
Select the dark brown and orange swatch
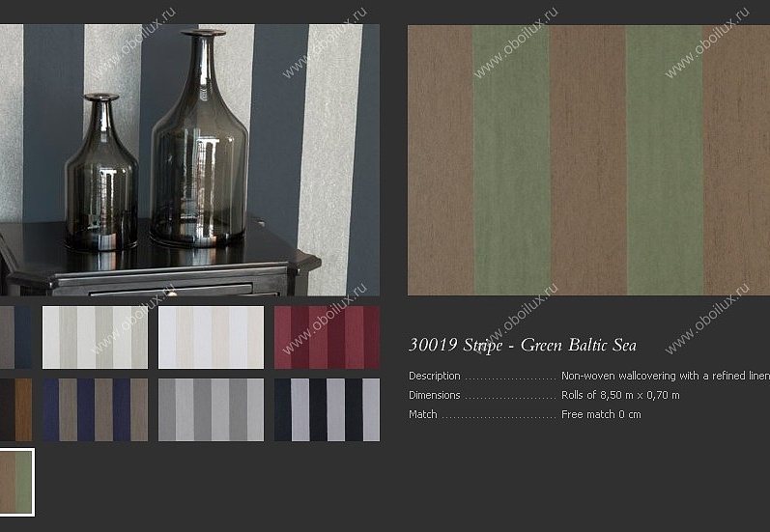[x=15, y=409]
